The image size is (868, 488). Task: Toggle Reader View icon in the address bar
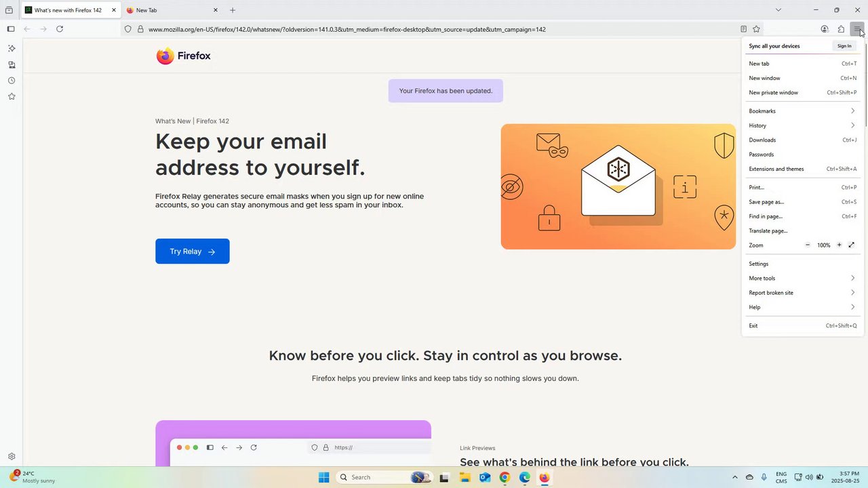(743, 29)
